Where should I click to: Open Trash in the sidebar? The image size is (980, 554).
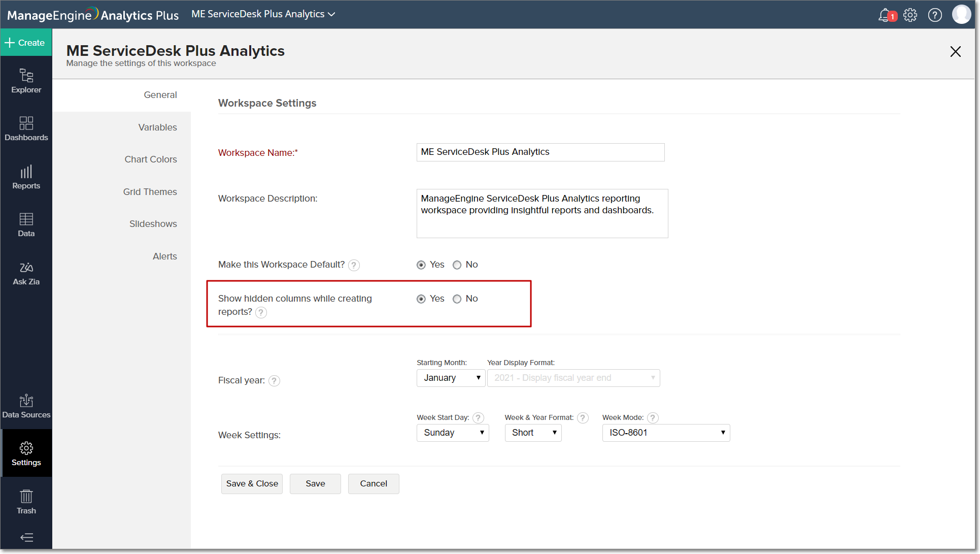tap(26, 502)
